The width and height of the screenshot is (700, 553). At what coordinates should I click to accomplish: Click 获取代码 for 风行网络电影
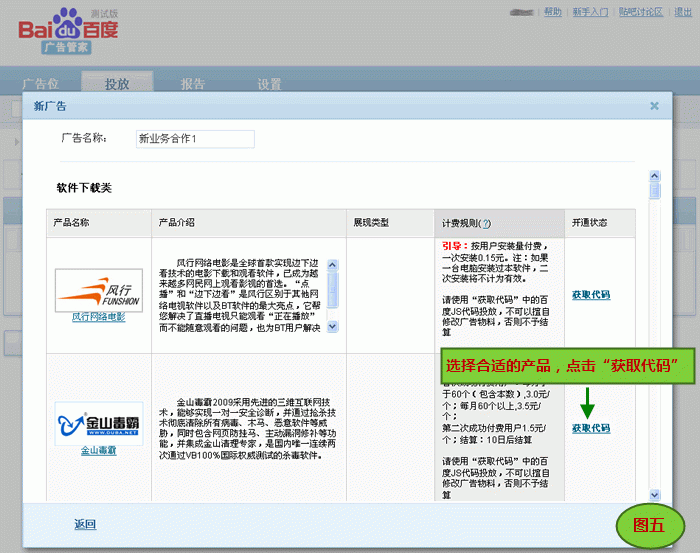click(591, 295)
